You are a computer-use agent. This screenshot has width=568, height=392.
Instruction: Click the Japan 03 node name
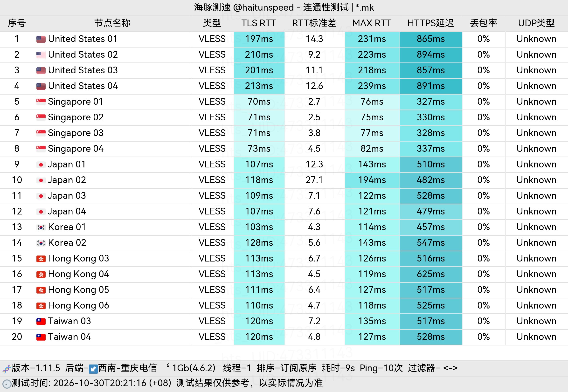[67, 196]
